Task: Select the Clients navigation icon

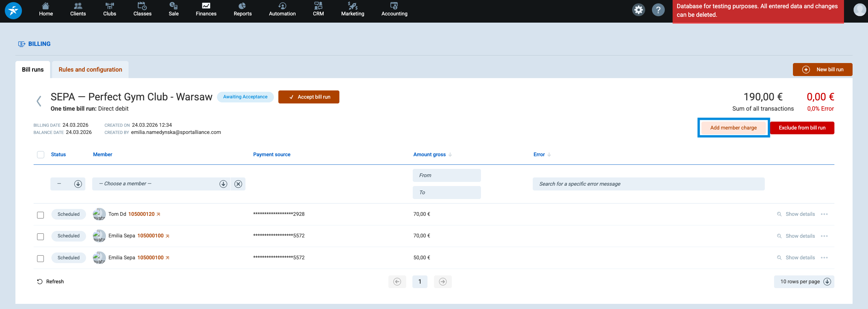Action: [77, 6]
